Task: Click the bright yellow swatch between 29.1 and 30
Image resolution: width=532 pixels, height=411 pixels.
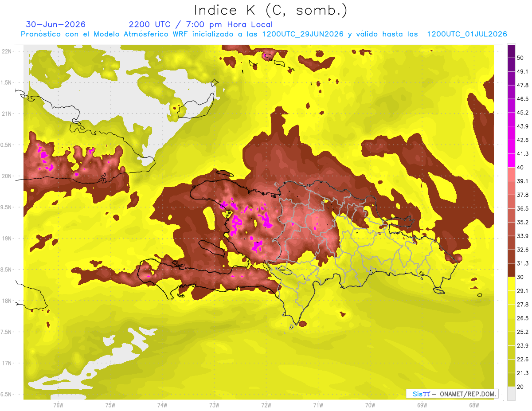Action: coord(511,284)
